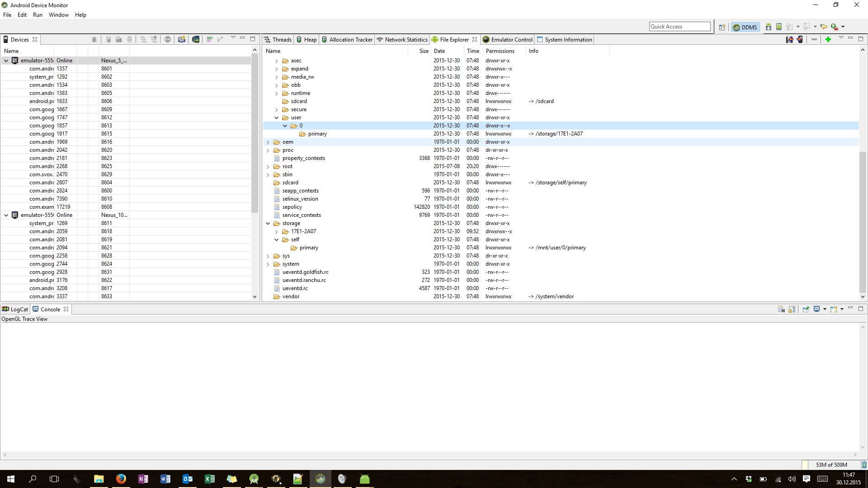Collapse the storage folder tree node
The image size is (868, 488).
coord(268,223)
